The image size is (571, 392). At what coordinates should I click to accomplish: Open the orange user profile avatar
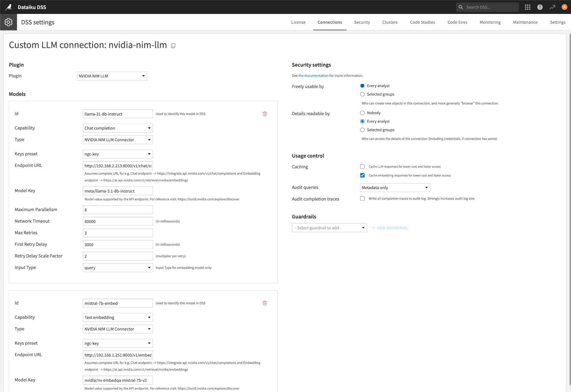tap(564, 7)
